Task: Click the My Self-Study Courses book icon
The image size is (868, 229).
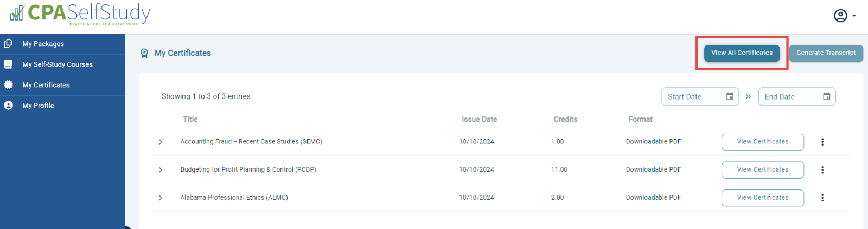Action: tap(8, 64)
